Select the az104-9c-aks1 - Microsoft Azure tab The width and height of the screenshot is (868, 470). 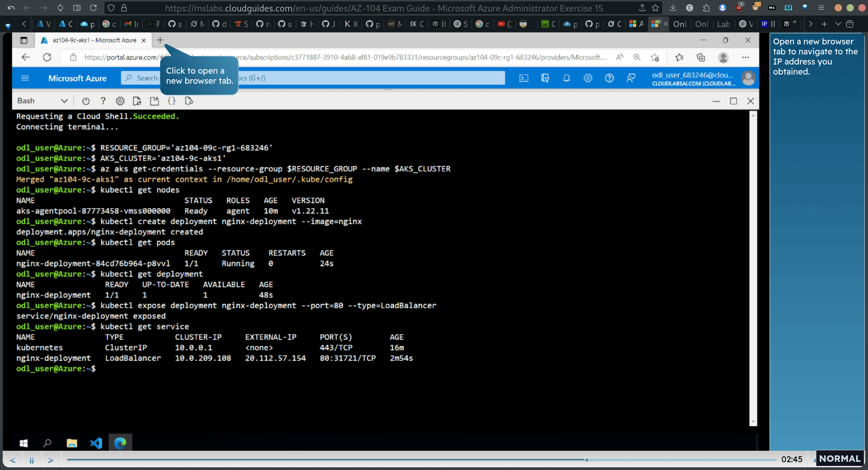(x=94, y=40)
